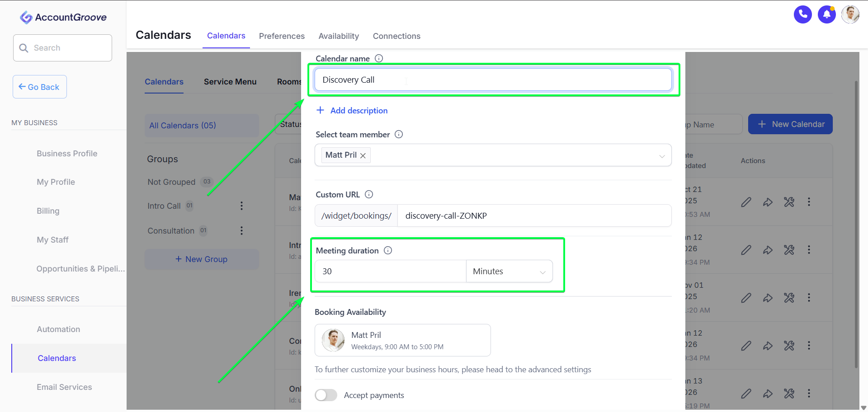Viewport: 868px width, 412px height.
Task: Click the Calendar name input field
Action: coord(493,80)
